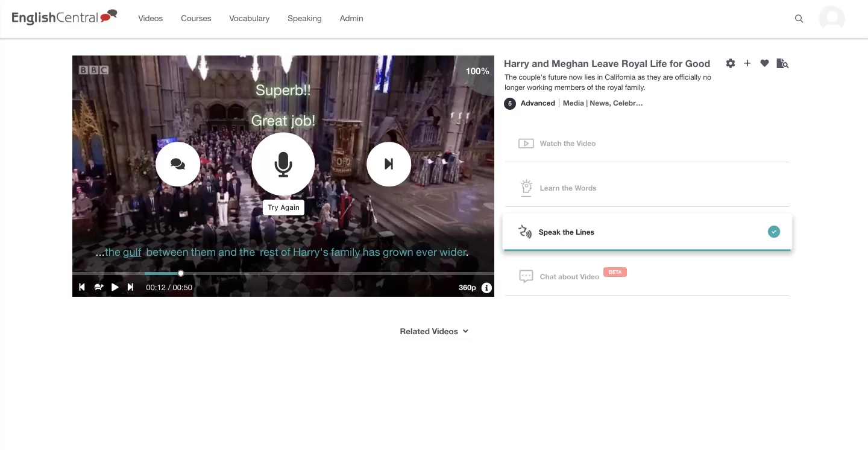The height and width of the screenshot is (450, 868).
Task: Click the BETA badge
Action: click(x=615, y=272)
